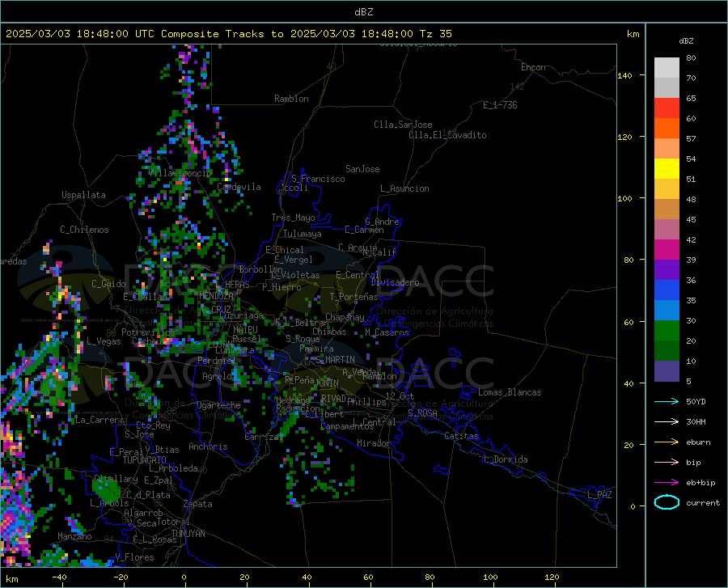
Task: Click the Divisadero map label
Action: coord(395,282)
